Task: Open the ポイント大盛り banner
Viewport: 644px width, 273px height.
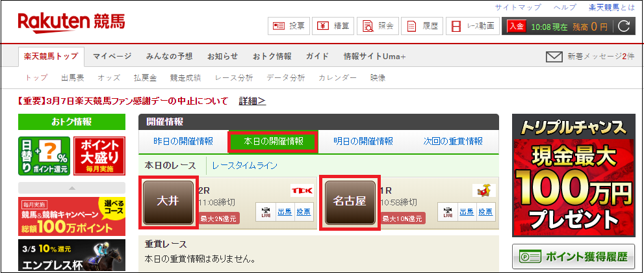Action: [x=99, y=156]
